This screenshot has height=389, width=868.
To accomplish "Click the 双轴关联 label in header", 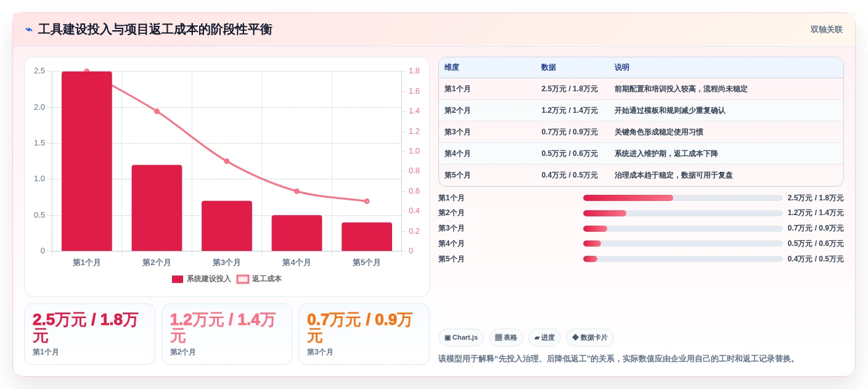I will [x=826, y=30].
